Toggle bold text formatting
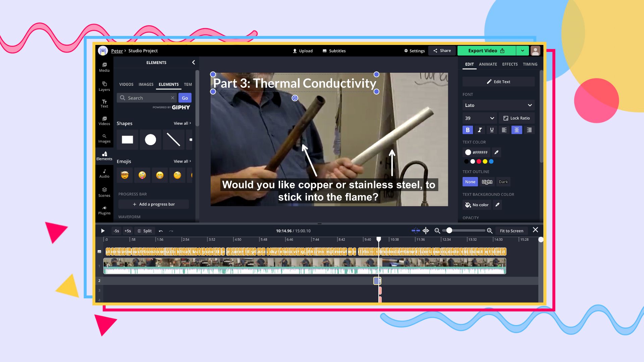 point(468,130)
